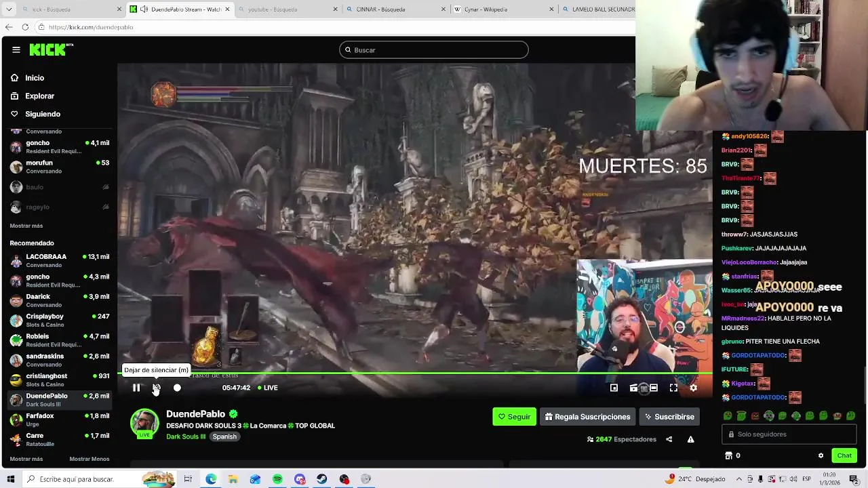868x488 pixels.
Task: Click the Spanish language tag
Action: pyautogui.click(x=224, y=436)
